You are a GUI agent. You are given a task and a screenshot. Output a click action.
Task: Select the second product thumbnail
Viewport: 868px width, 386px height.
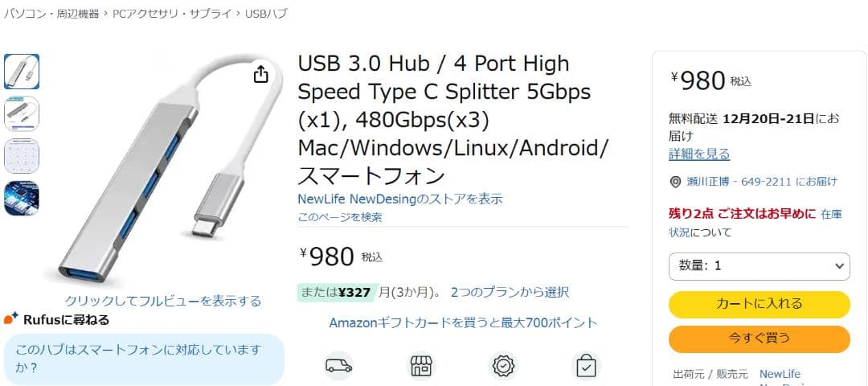[x=22, y=113]
